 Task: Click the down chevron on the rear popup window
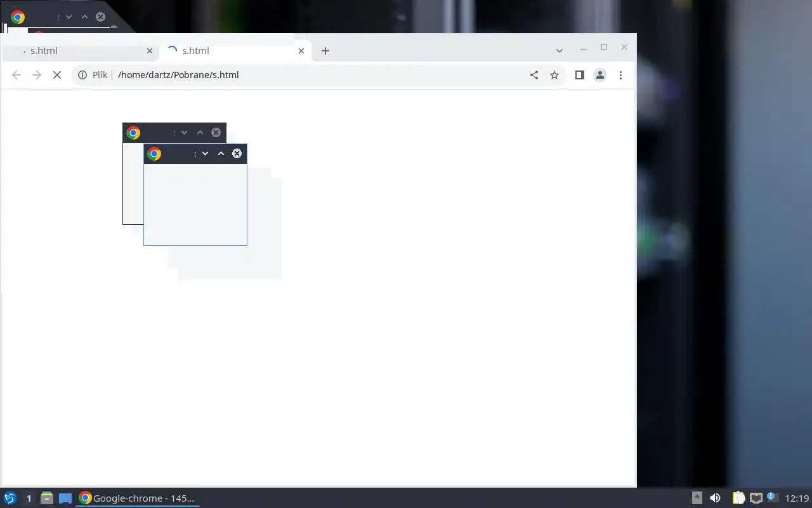184,133
